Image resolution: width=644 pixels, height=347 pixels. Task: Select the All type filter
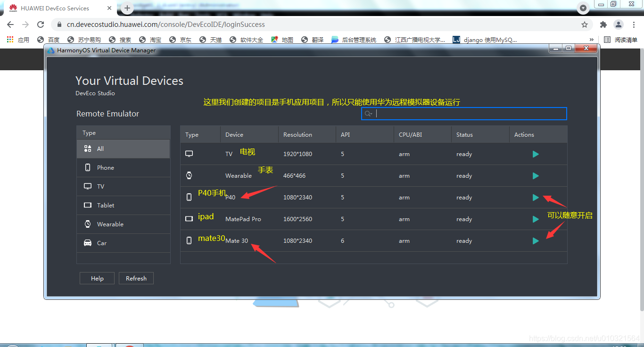[x=123, y=149]
